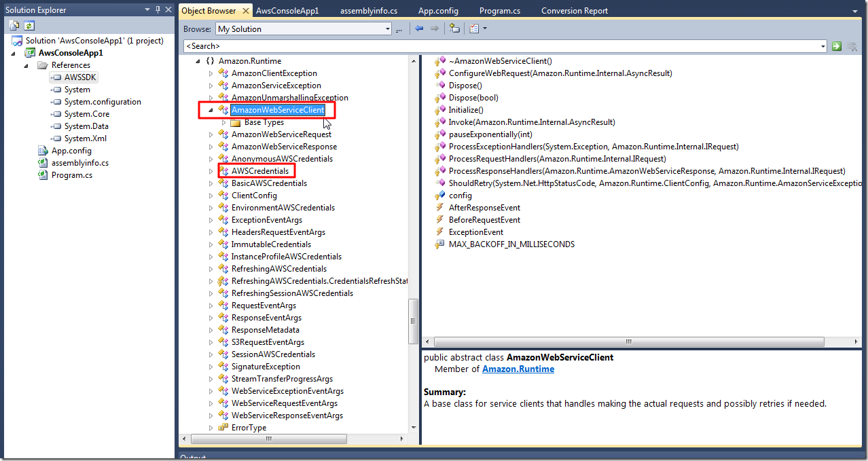Click the reference icon next to AWSSDK
Viewport: 868px width, 461px height.
point(56,77)
